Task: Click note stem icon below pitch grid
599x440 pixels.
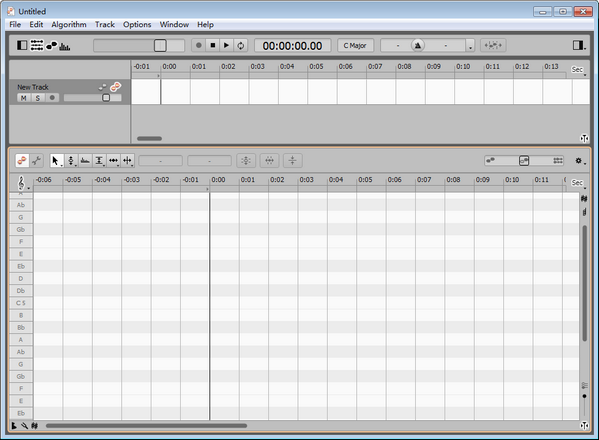Action: (584, 212)
